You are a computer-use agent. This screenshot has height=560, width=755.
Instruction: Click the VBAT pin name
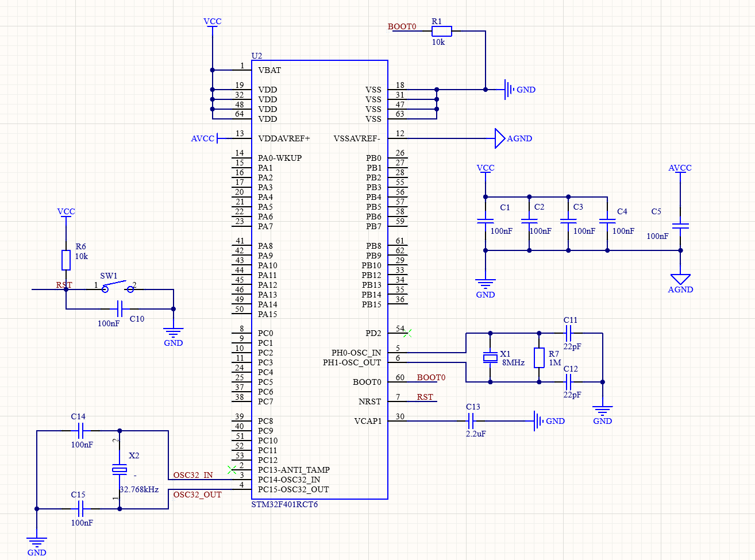click(269, 70)
